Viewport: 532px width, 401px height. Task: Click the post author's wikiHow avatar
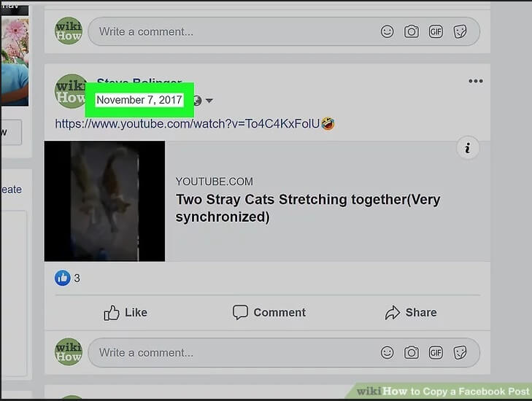(x=70, y=91)
